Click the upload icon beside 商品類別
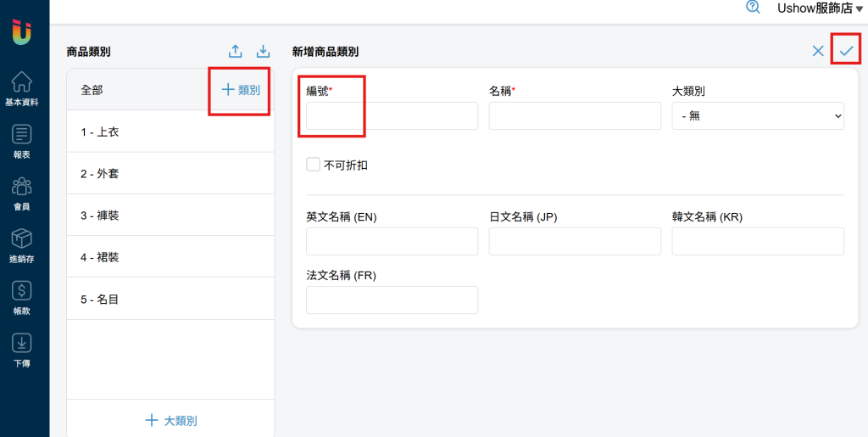This screenshot has width=868, height=437. (x=236, y=52)
